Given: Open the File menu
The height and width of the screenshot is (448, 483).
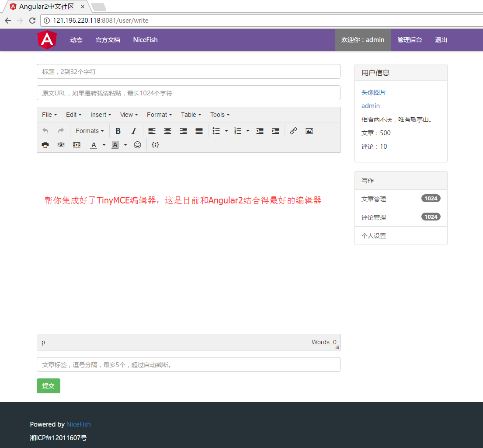Looking at the screenshot, I should (49, 115).
